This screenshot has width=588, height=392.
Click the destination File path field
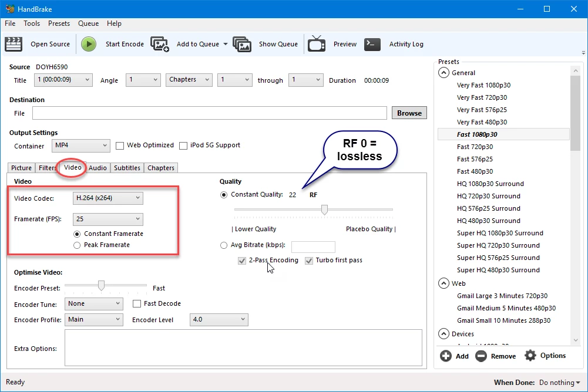click(210, 113)
